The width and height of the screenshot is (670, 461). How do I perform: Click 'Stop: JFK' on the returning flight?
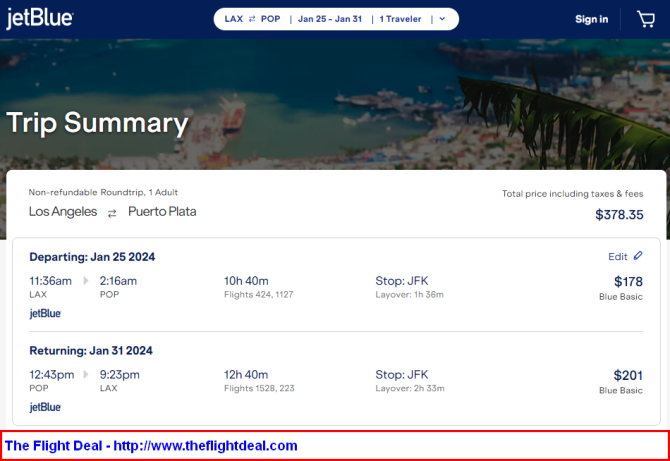(402, 374)
